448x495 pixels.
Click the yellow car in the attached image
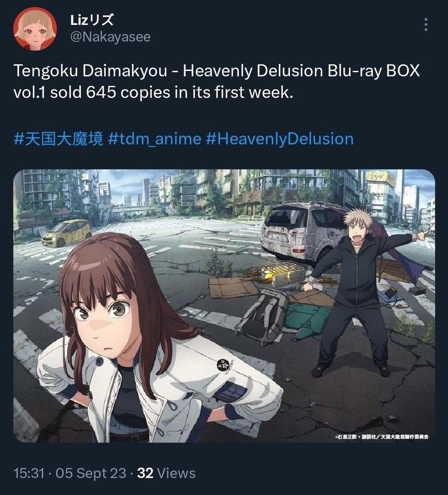click(67, 233)
